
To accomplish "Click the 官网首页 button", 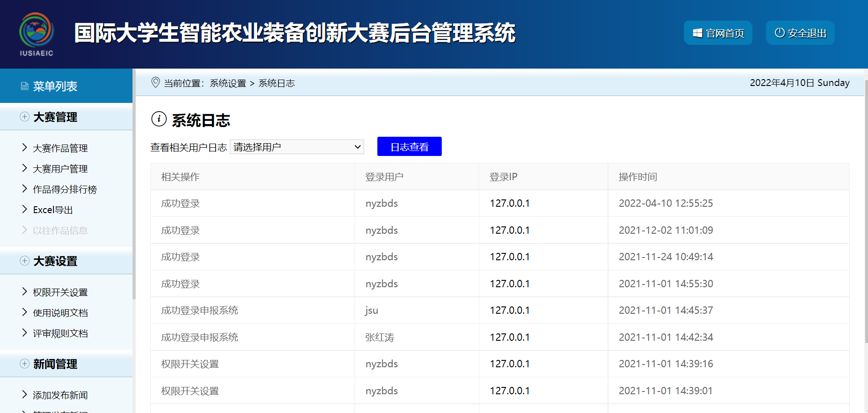I will [x=718, y=33].
